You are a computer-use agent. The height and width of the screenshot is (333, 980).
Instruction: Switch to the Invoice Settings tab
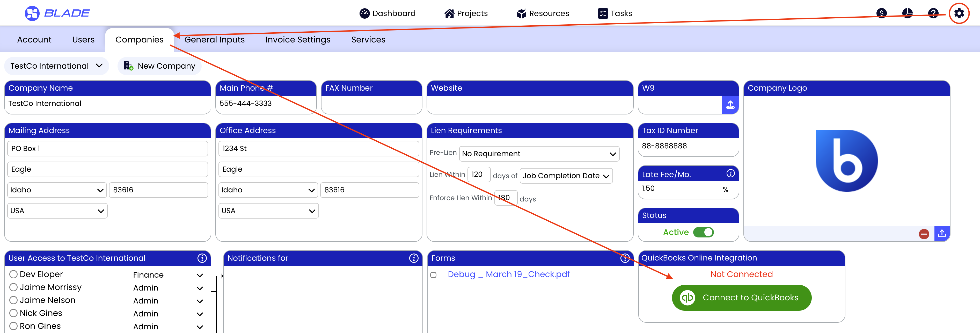click(297, 40)
